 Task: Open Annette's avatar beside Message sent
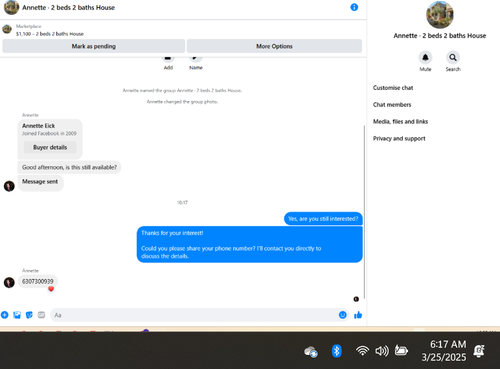click(x=9, y=186)
